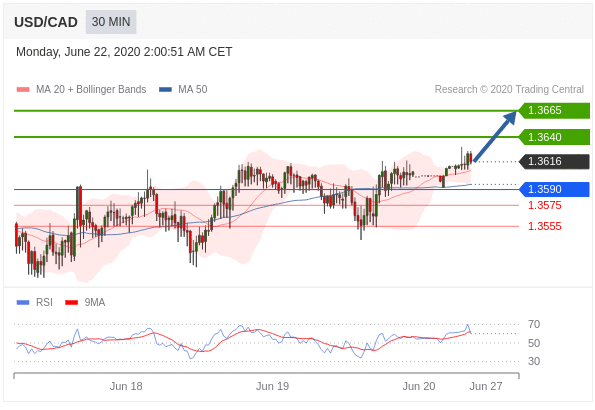Click the Jun 27 date axis label
Screen dimensions: 595x410
tap(486, 386)
